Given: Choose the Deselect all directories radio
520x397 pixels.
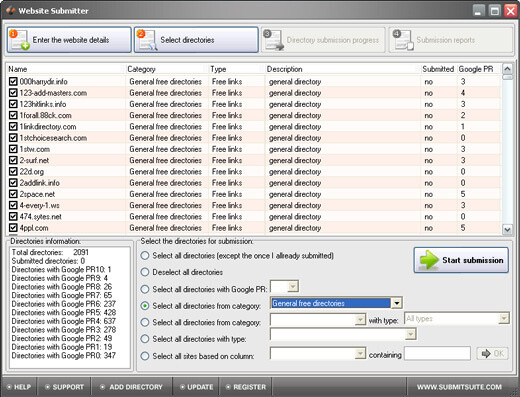Looking at the screenshot, I should click(145, 272).
